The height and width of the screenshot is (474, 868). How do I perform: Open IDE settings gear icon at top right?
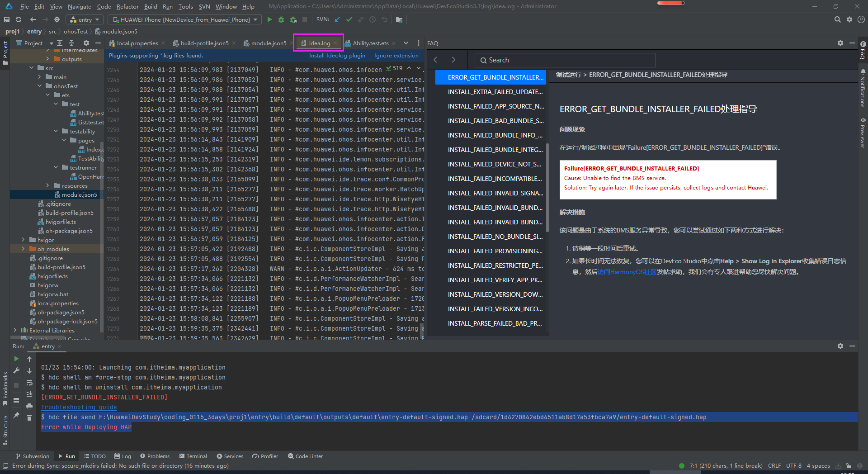pyautogui.click(x=849, y=19)
